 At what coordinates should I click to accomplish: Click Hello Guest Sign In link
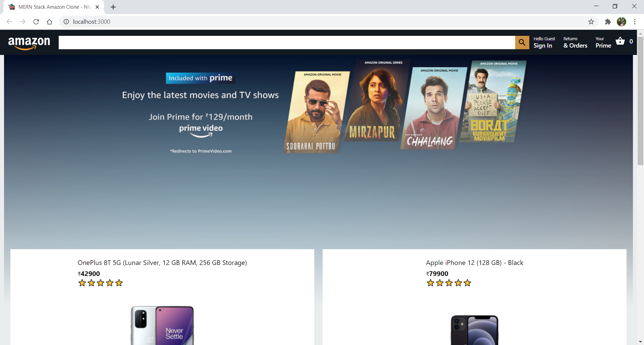pos(544,43)
